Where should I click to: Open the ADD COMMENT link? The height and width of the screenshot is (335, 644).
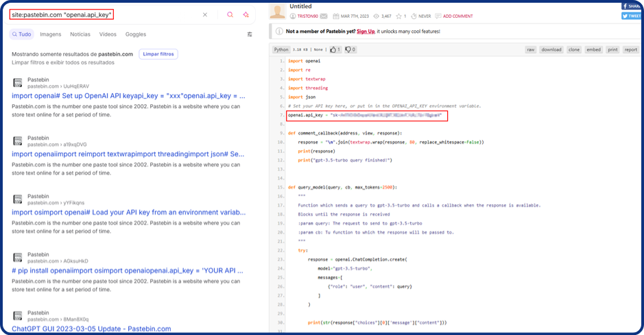click(457, 16)
